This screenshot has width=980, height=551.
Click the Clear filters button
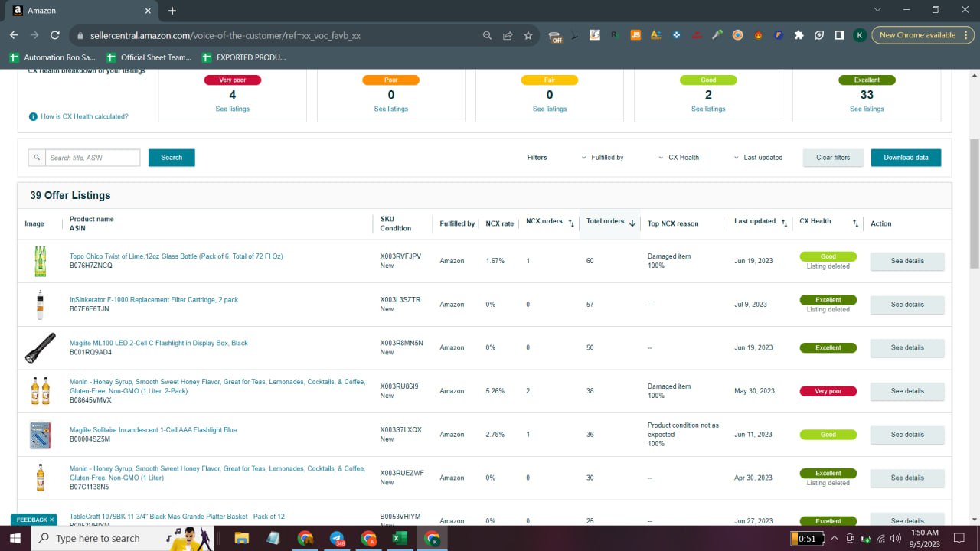[x=833, y=158]
